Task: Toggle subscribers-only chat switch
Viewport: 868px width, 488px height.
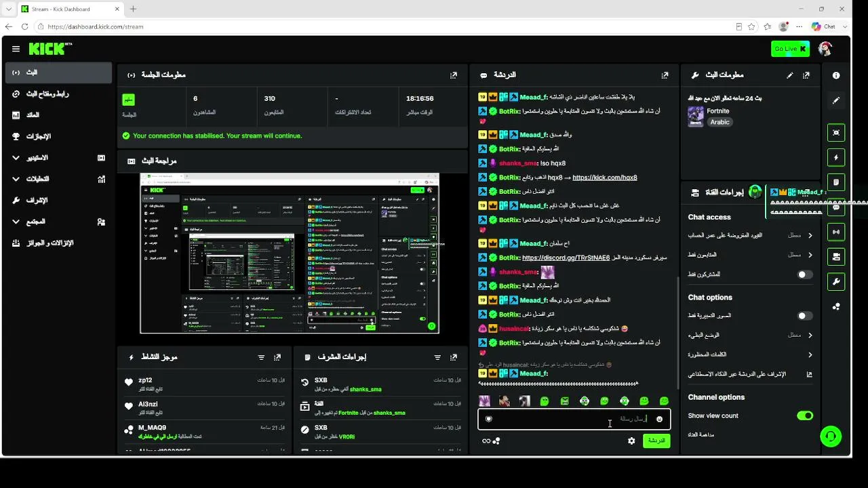Action: click(x=805, y=274)
